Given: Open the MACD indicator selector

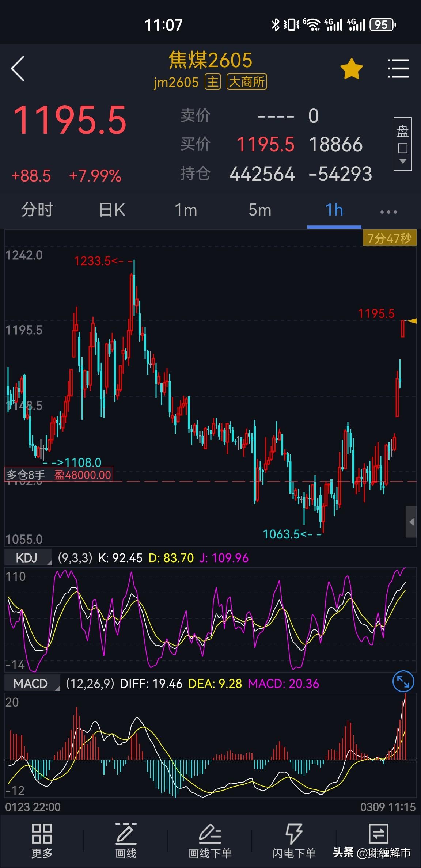Looking at the screenshot, I should tap(32, 684).
